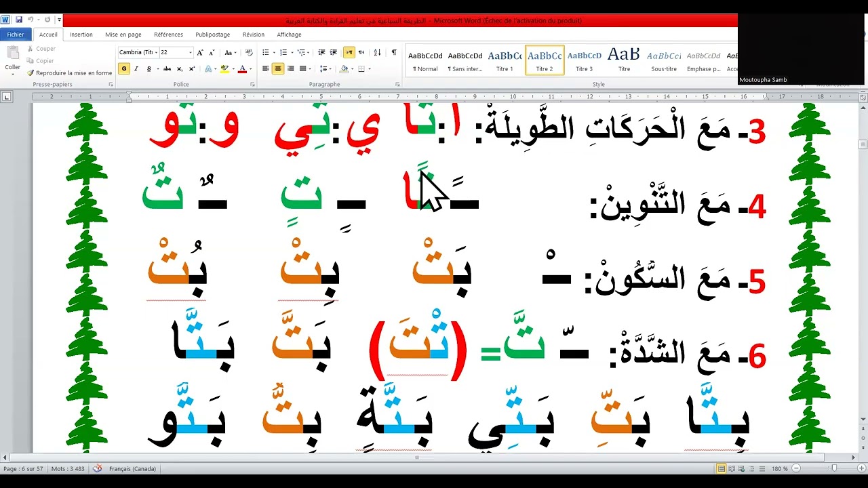This screenshot has height=488, width=868.
Task: Increase paragraph indent
Action: point(334,52)
